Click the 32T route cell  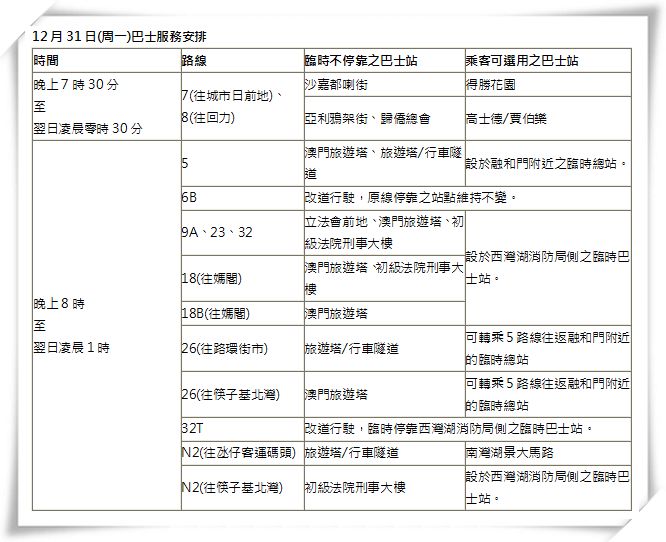tap(194, 428)
